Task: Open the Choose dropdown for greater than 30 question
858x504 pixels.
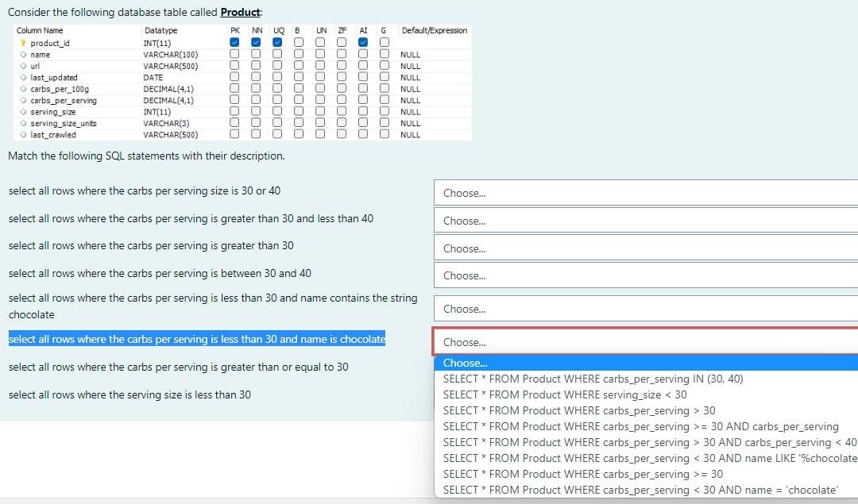Action: point(643,248)
